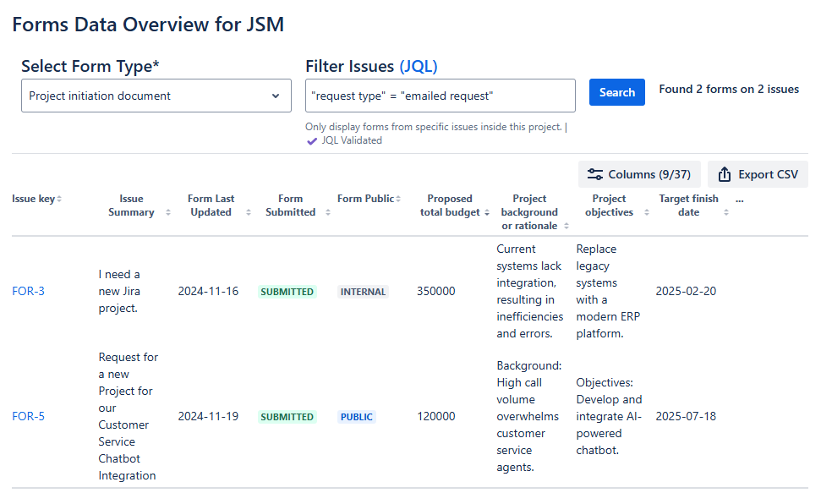Viewport: 821px width, 504px height.
Task: Click the PUBLIC badge on FOR-5 row
Action: 358,416
